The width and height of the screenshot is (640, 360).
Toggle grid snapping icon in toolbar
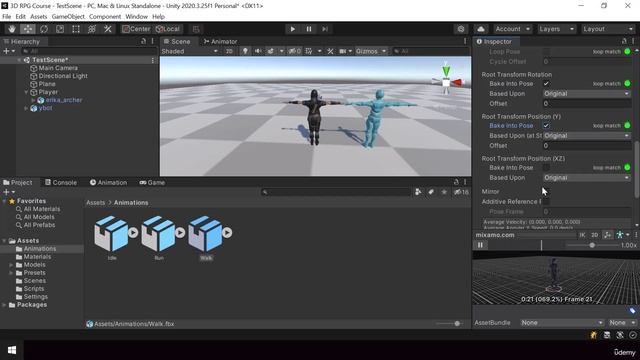[x=196, y=29]
